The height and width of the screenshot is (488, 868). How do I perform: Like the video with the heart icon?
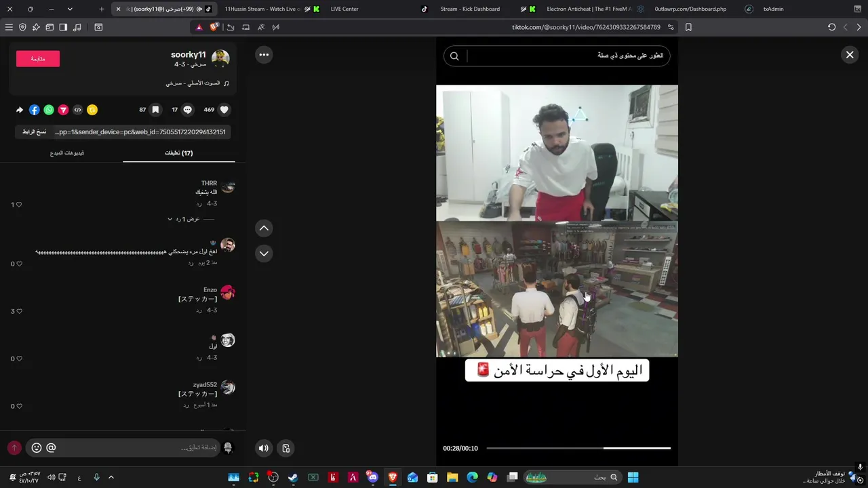[x=224, y=110]
